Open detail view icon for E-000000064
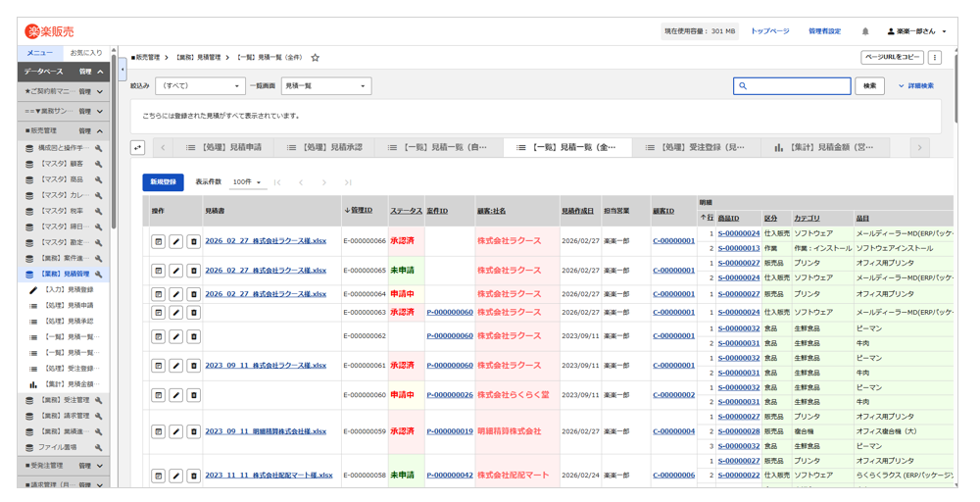980x502 pixels. (x=158, y=294)
